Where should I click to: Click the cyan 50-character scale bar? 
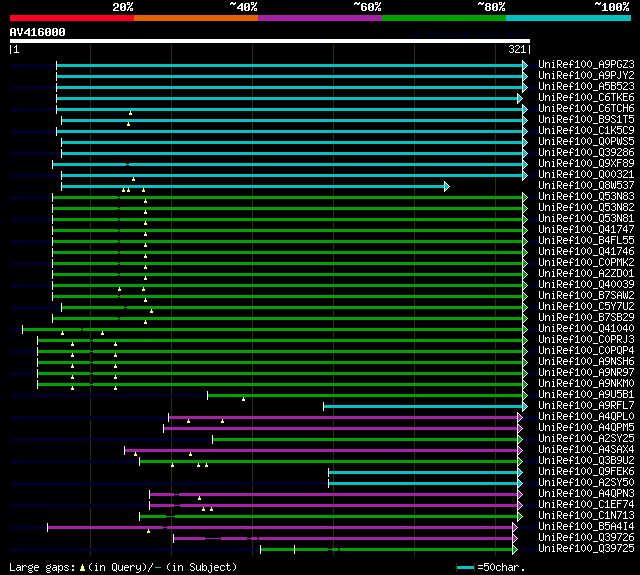466,568
